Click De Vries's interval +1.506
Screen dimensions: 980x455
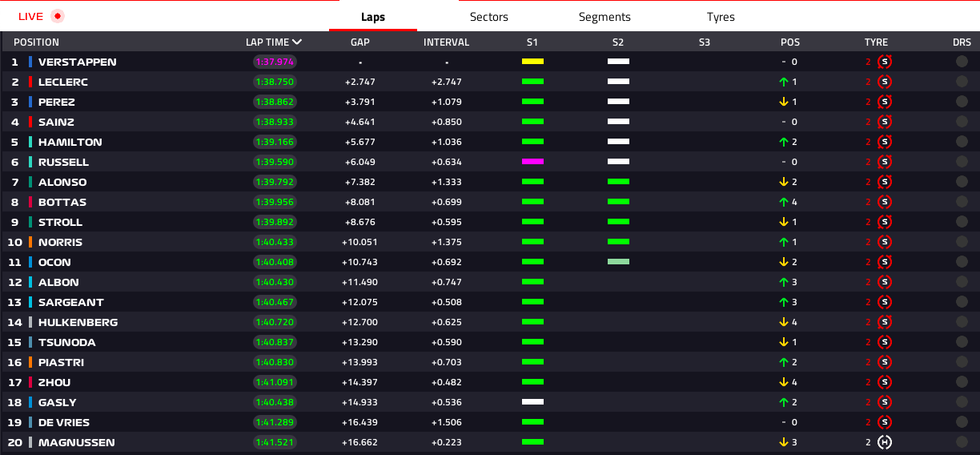(447, 422)
